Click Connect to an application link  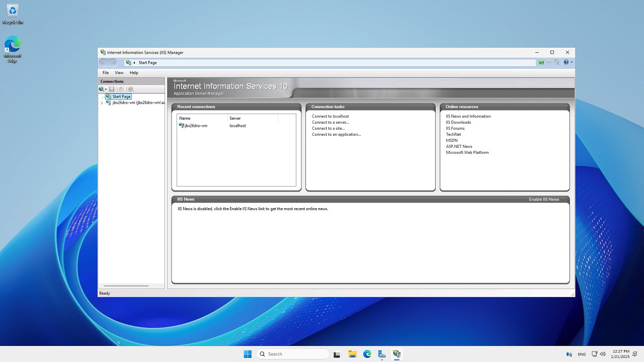click(x=337, y=134)
